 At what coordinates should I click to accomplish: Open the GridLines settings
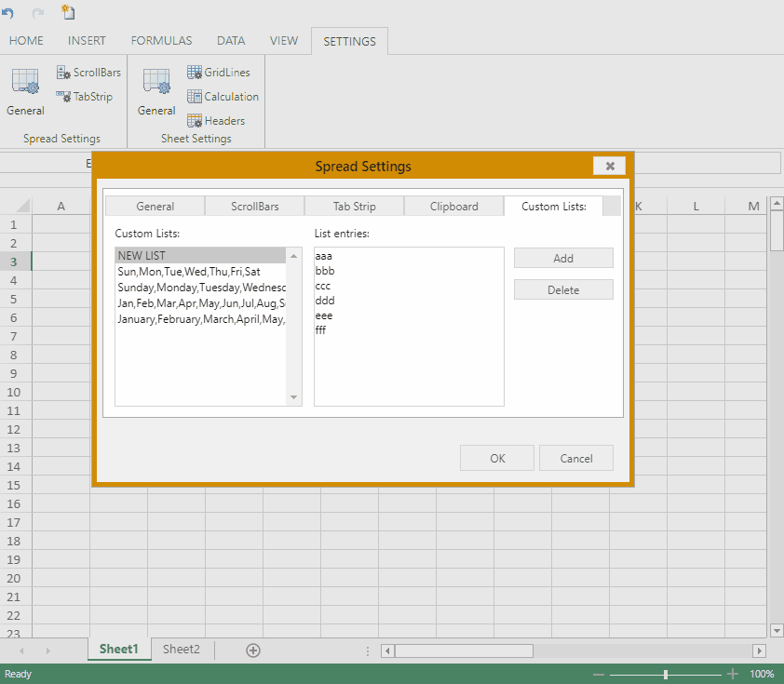tap(195, 72)
